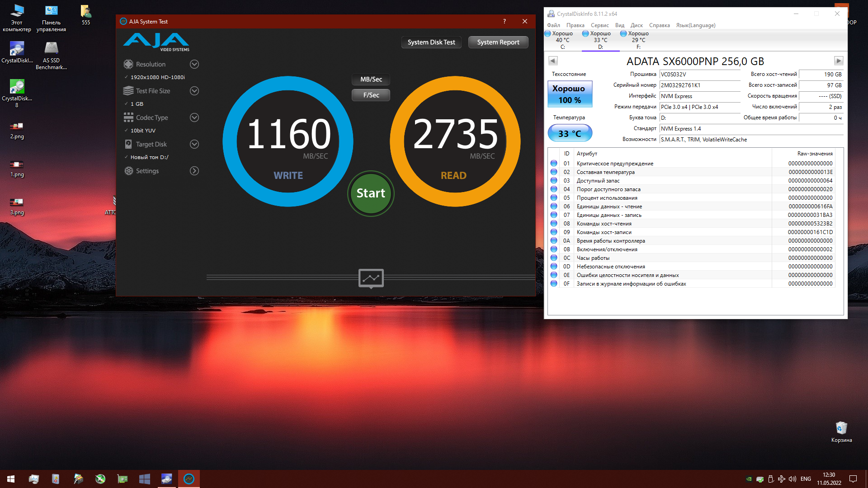Expand the Resolution dropdown
This screenshot has width=868, height=488.
pyautogui.click(x=194, y=64)
